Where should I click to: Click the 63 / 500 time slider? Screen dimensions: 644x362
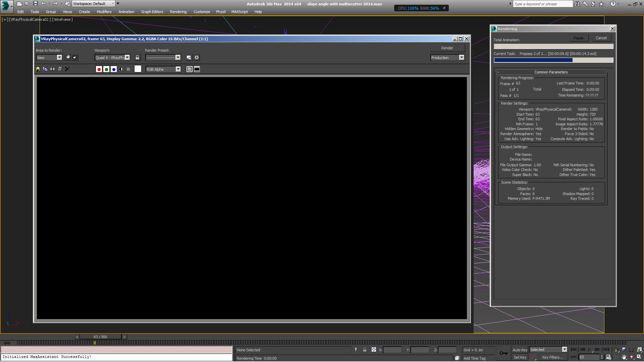[x=101, y=337]
